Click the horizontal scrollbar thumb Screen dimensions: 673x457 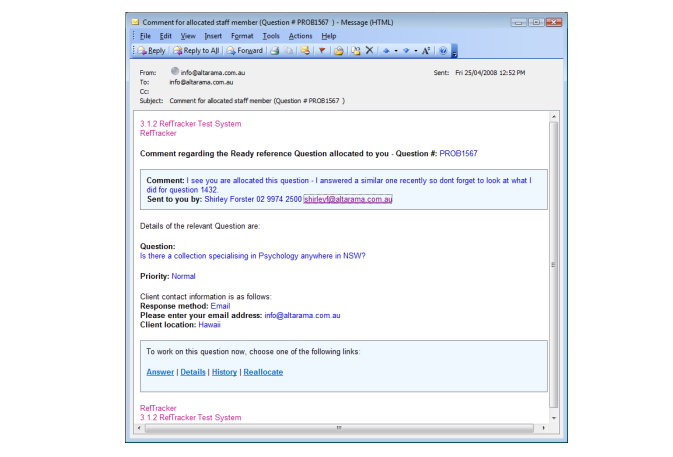(x=339, y=428)
